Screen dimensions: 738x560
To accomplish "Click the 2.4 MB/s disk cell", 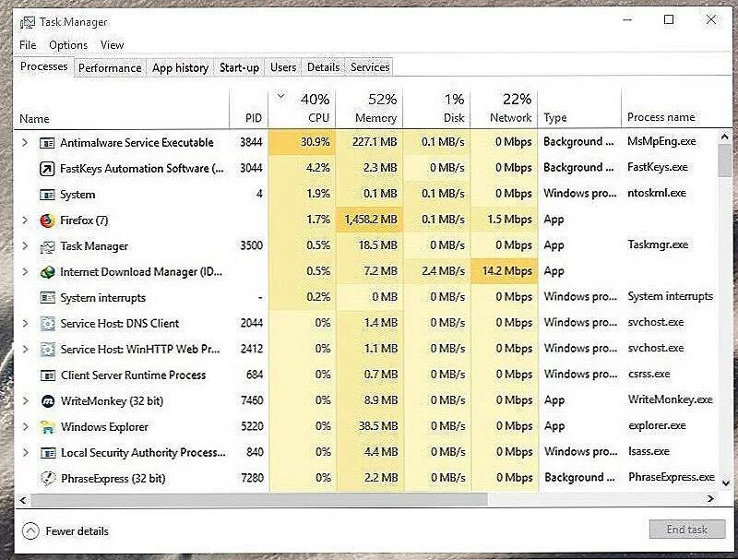I will (x=436, y=271).
